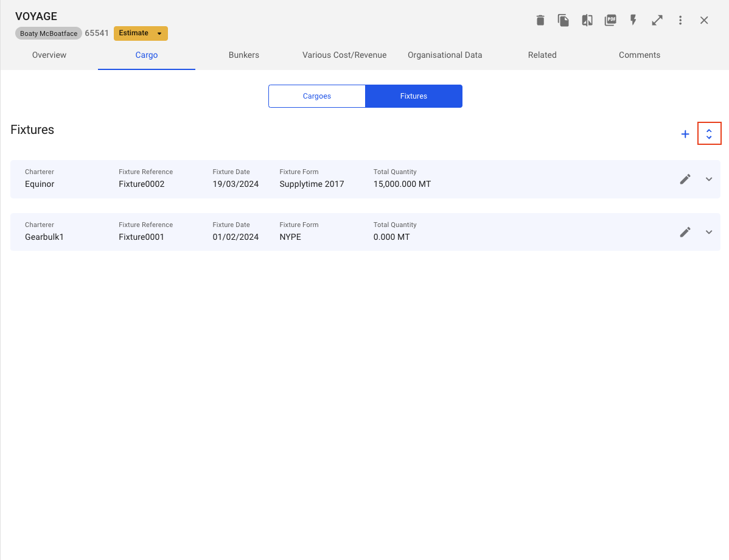Switch to the Bunkers tab
The width and height of the screenshot is (729, 560).
[x=244, y=55]
